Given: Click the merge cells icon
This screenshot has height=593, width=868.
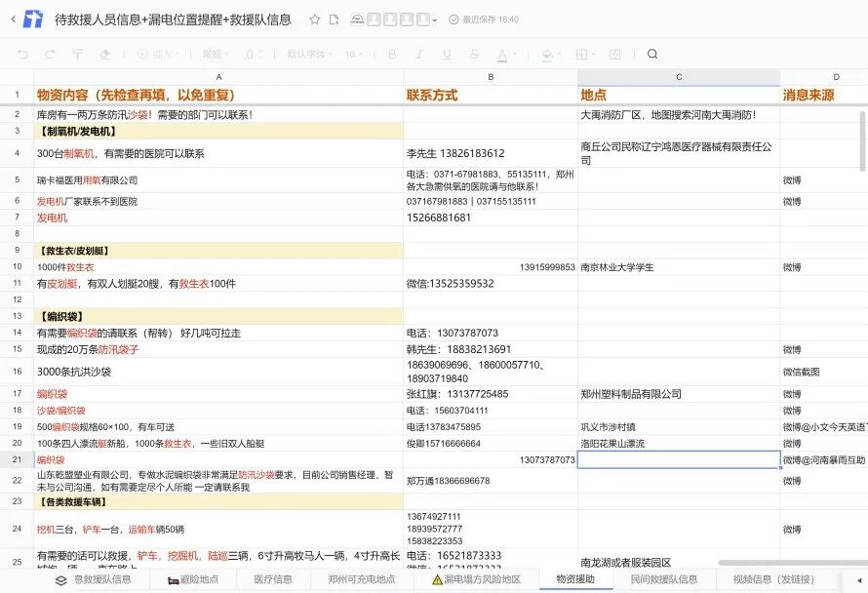Looking at the screenshot, I should click(x=614, y=55).
